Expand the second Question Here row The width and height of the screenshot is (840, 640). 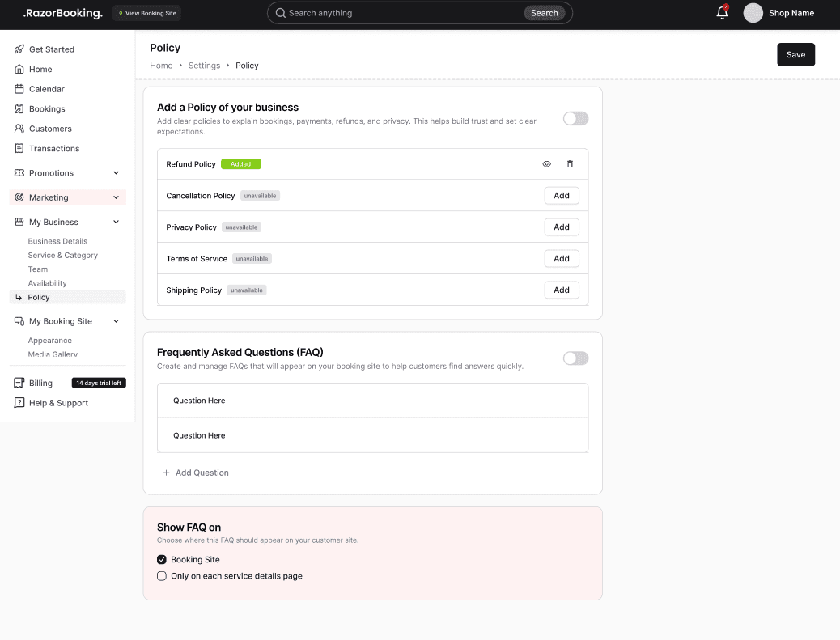click(x=373, y=435)
